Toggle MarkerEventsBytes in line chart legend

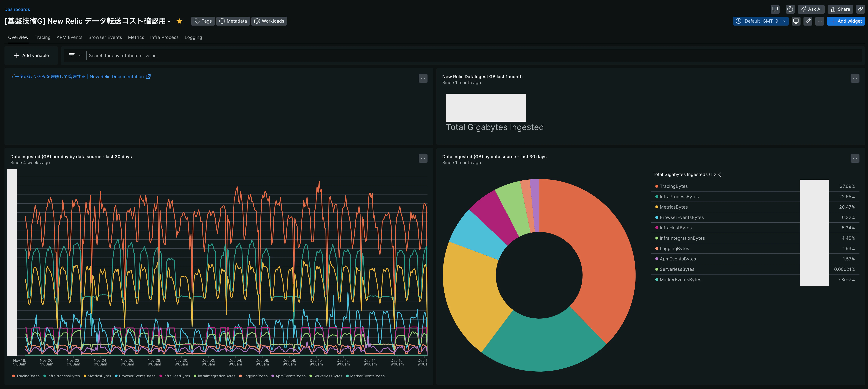(365, 376)
